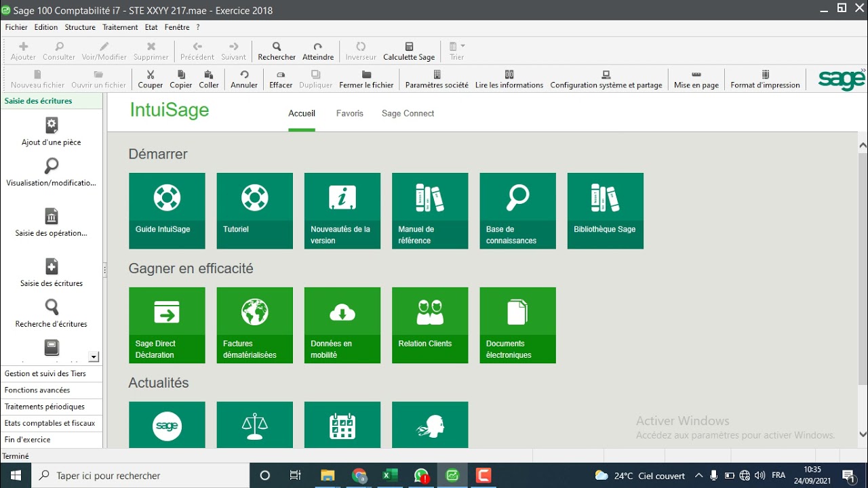The image size is (868, 488).
Task: Click the Rechercher toolbar button
Action: [x=277, y=52]
